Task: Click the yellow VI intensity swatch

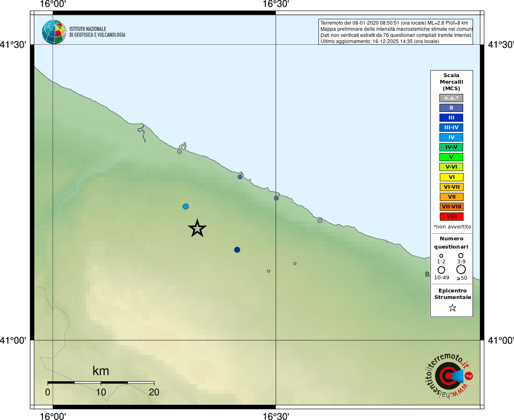Action: (x=451, y=177)
